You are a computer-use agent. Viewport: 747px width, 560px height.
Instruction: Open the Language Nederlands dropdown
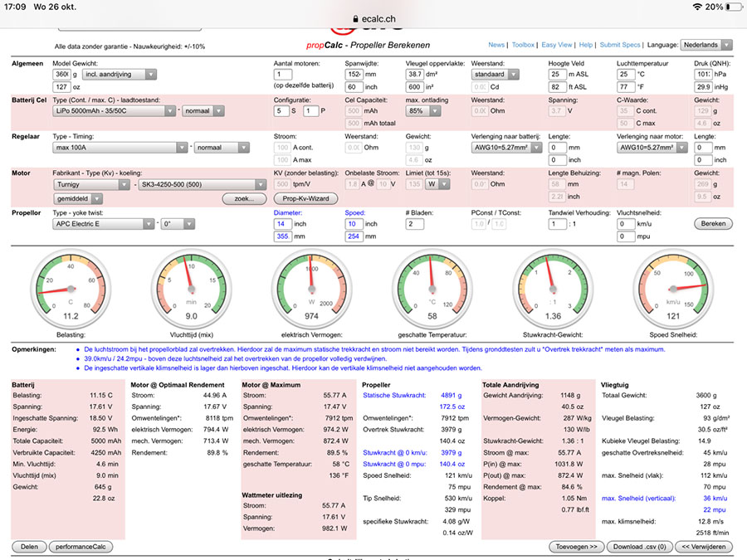coord(706,45)
